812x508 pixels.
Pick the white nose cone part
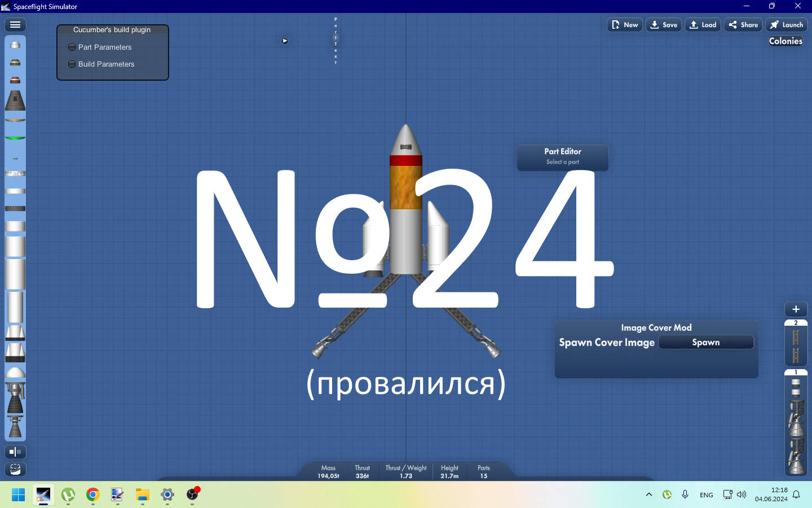(15, 45)
